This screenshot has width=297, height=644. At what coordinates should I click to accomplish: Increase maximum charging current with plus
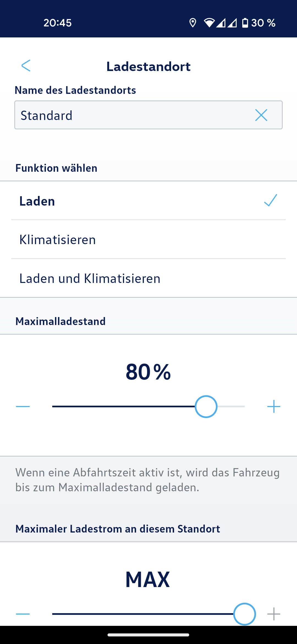(274, 614)
